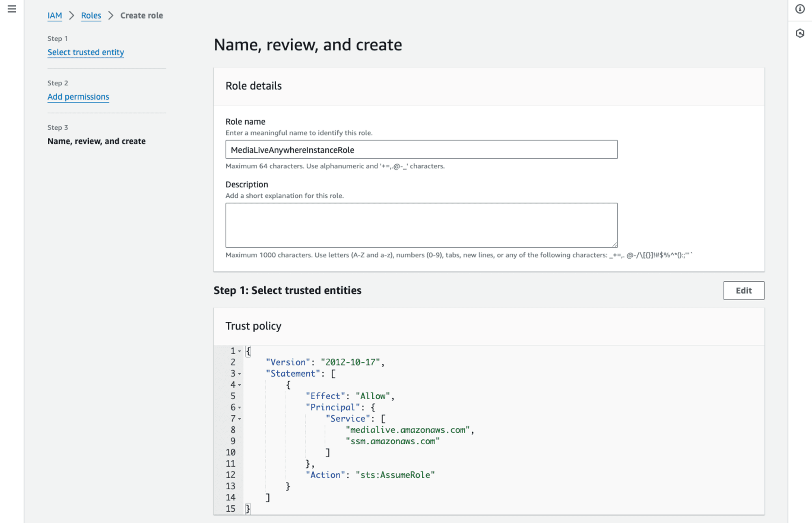Return to Add permissions step
The height and width of the screenshot is (523, 812).
pos(78,97)
